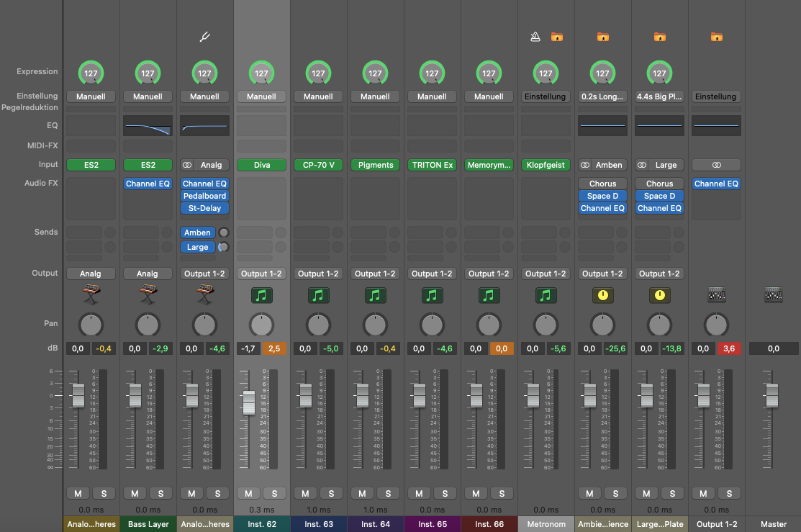Click the waveform icon on the Master strip
801x532 pixels.
point(774,294)
